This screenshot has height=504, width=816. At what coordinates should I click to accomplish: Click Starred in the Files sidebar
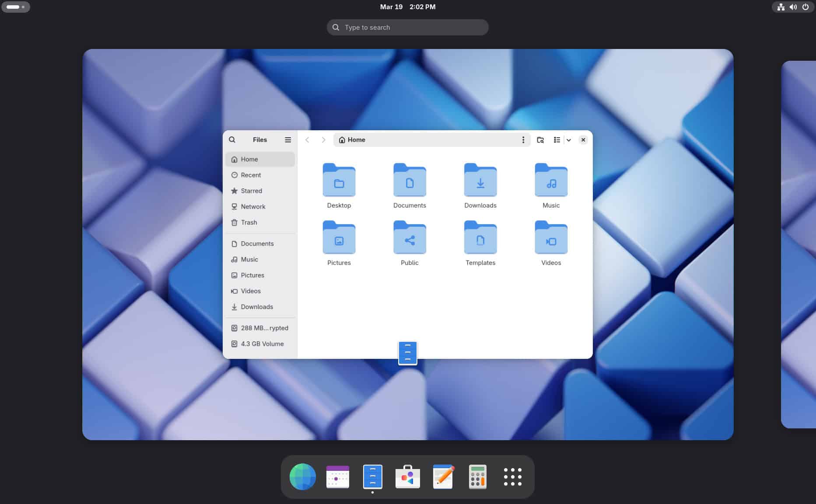coord(251,191)
